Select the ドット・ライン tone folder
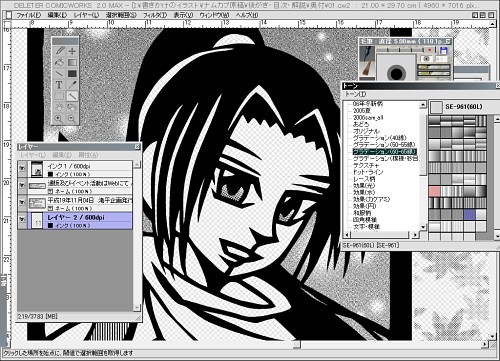The image size is (500, 361). pos(368,172)
